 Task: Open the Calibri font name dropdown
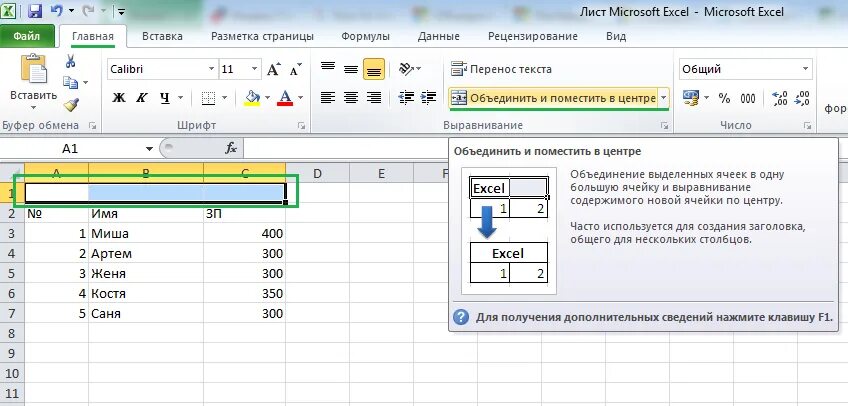click(x=211, y=69)
